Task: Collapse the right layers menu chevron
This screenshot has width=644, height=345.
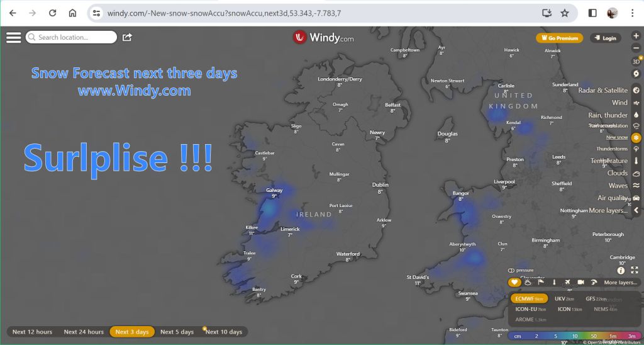Action: tap(636, 210)
